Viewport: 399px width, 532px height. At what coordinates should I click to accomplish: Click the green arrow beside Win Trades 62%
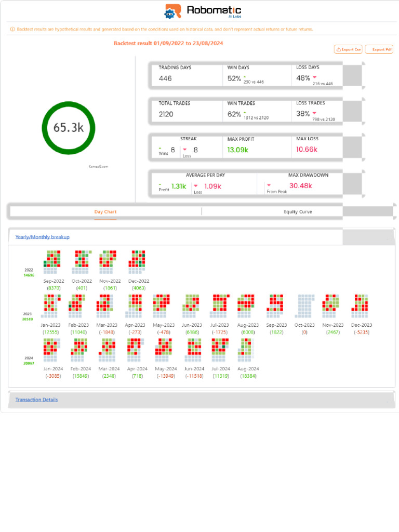[245, 112]
